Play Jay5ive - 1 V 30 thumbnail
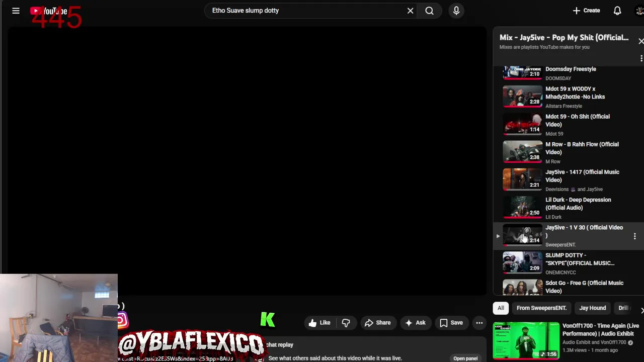644x362 pixels. (x=522, y=235)
